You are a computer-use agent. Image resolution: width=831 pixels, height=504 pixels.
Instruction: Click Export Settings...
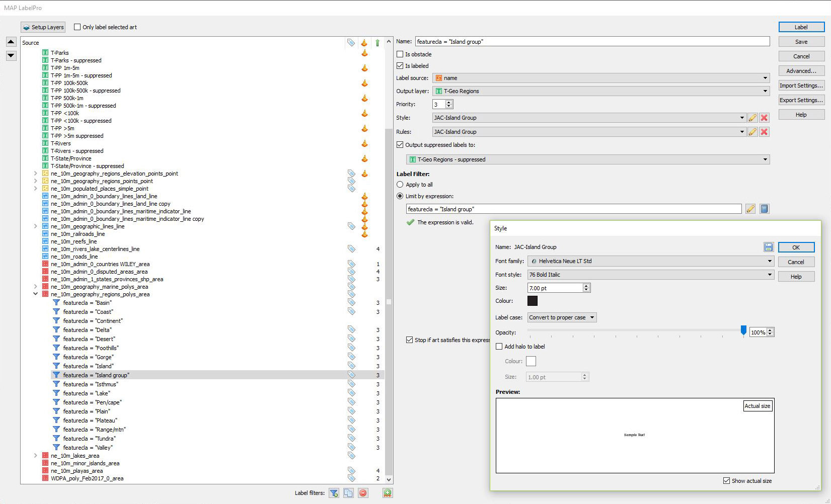point(801,100)
